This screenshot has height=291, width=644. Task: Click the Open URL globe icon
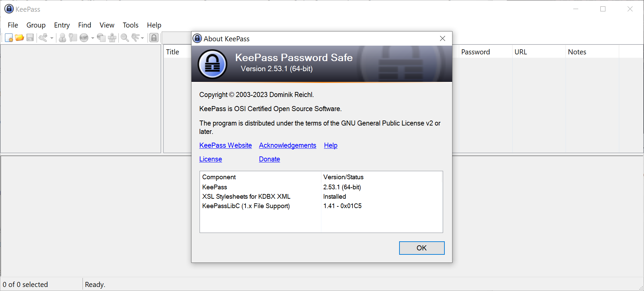pyautogui.click(x=84, y=38)
